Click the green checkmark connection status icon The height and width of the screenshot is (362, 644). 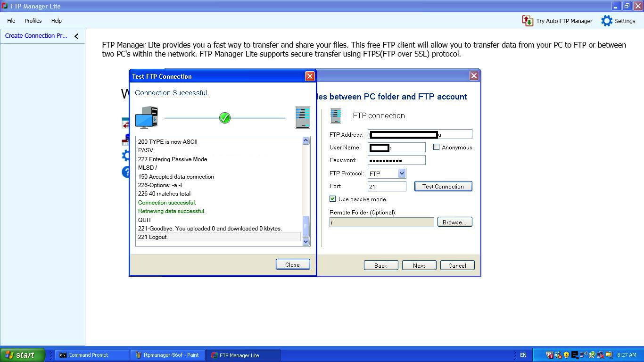225,117
